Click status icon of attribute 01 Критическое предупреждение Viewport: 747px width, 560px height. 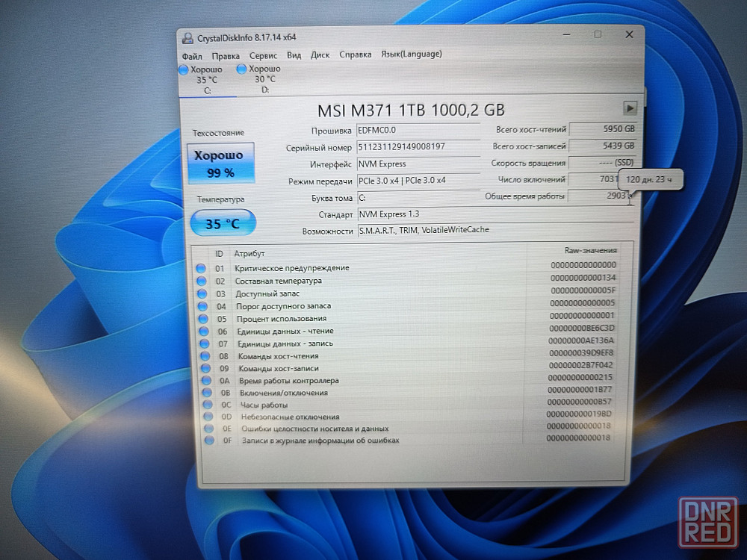coord(200,268)
